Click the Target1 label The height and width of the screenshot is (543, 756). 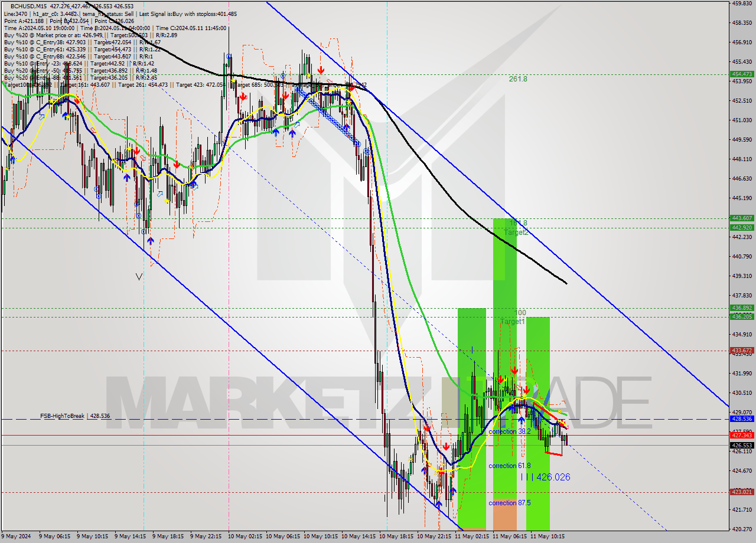[x=512, y=322]
